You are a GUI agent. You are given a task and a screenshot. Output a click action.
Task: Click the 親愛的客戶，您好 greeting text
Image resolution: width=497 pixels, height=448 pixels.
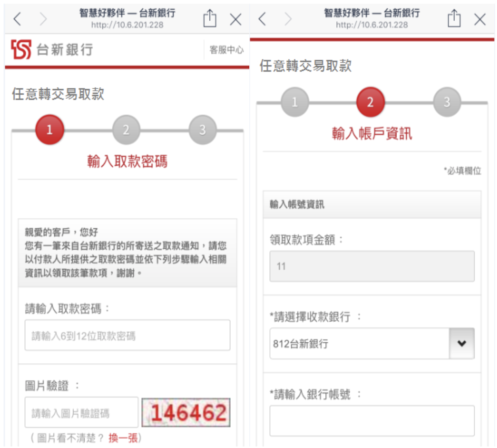tap(61, 232)
